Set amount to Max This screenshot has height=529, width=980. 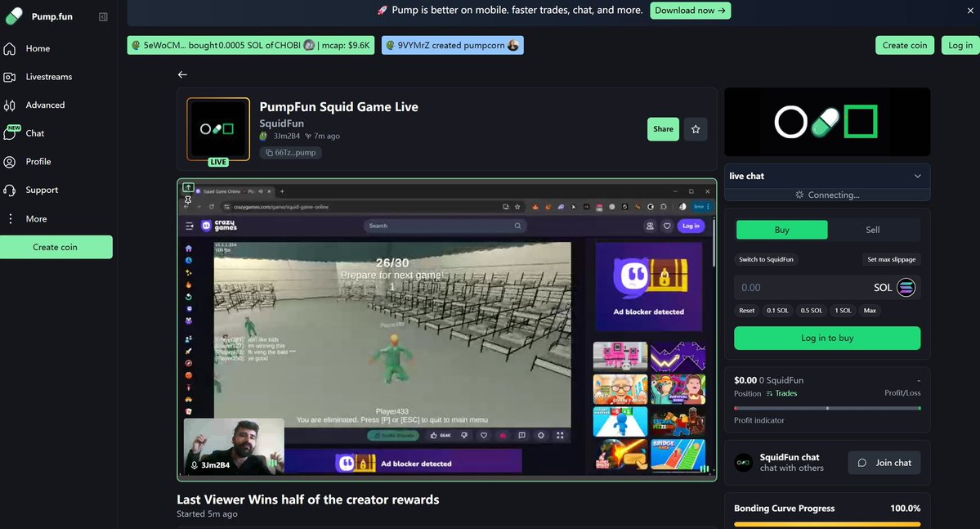[870, 311]
